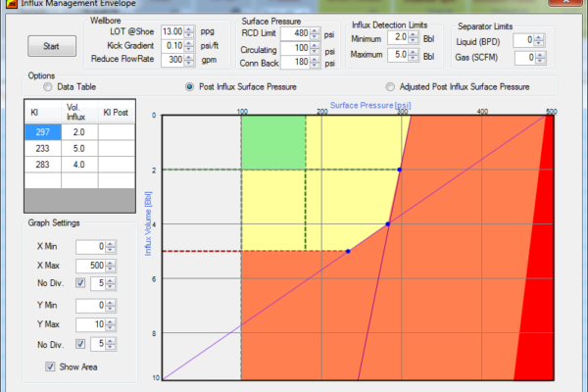
Task: Click the X Min spinner arrows
Action: click(111, 246)
